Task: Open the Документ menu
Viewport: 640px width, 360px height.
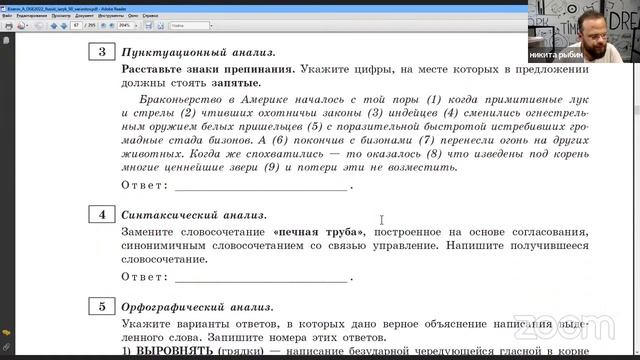Action: coord(84,16)
